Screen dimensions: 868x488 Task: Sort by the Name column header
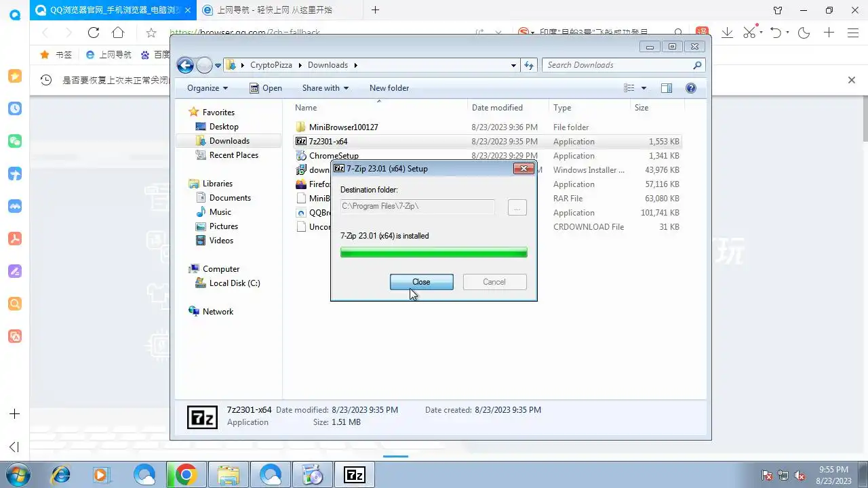coord(379,108)
